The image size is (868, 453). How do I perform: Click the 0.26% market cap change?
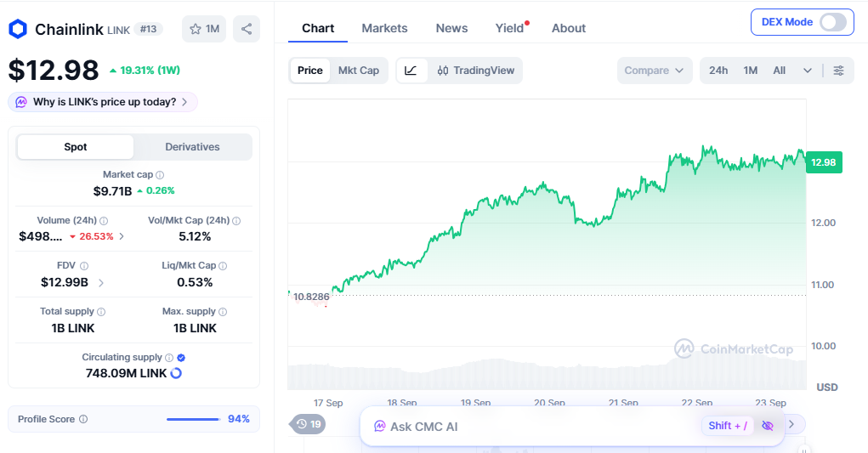click(x=156, y=191)
